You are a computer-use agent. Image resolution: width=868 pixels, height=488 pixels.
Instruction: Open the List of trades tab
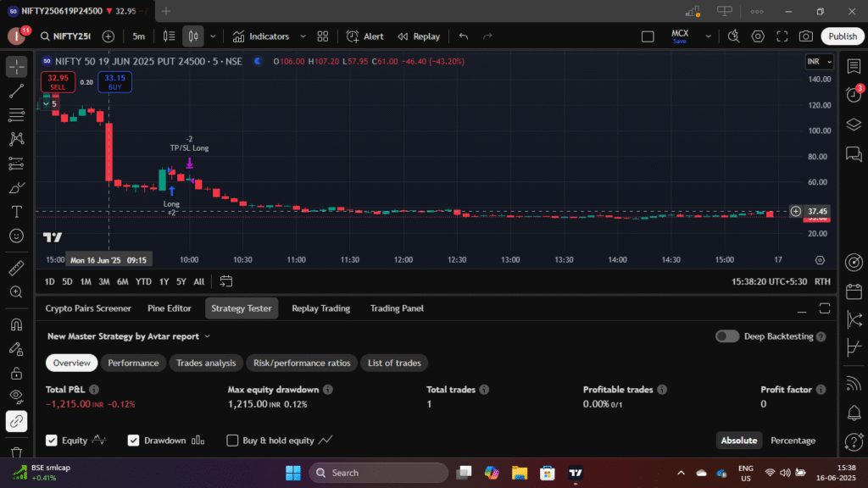(x=394, y=363)
